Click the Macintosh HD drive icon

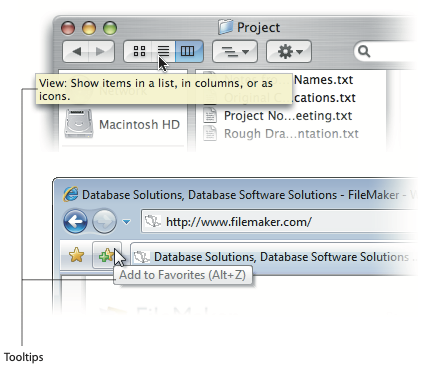[79, 123]
